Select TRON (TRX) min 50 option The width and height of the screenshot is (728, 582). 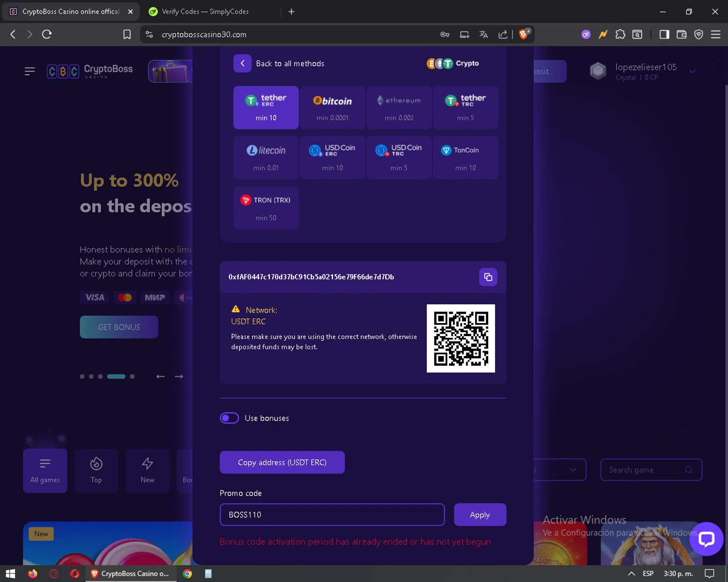[x=266, y=208]
